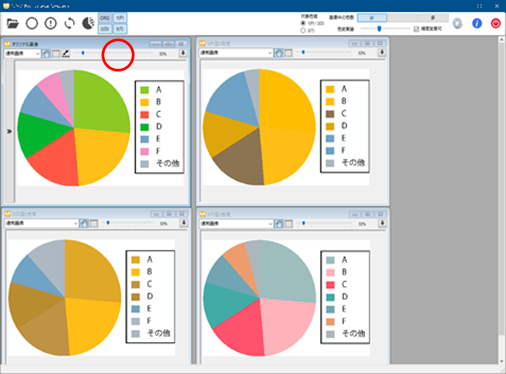Select grid tool in 1(P) type panel
Viewport: 506px width, 374px height.
pos(288,53)
